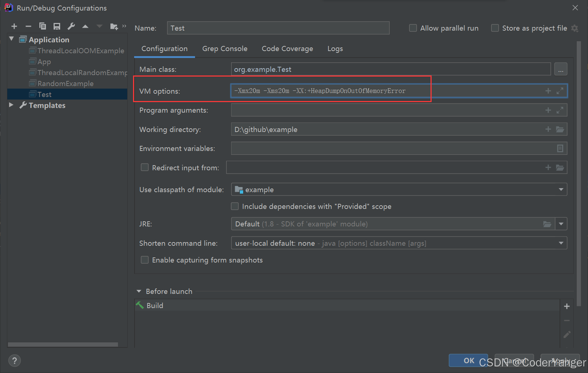Open project file settings gear icon
The width and height of the screenshot is (588, 373).
[x=575, y=28]
